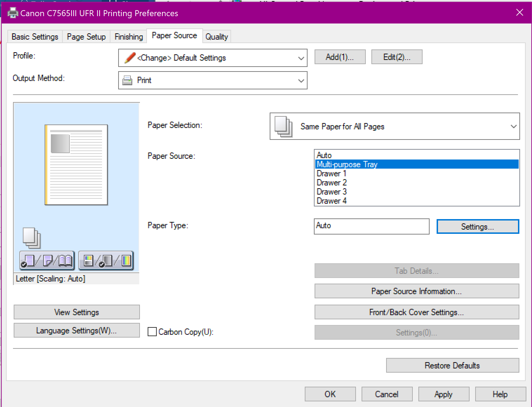
Task: Click the page preview thumbnail
Action: pos(76,165)
